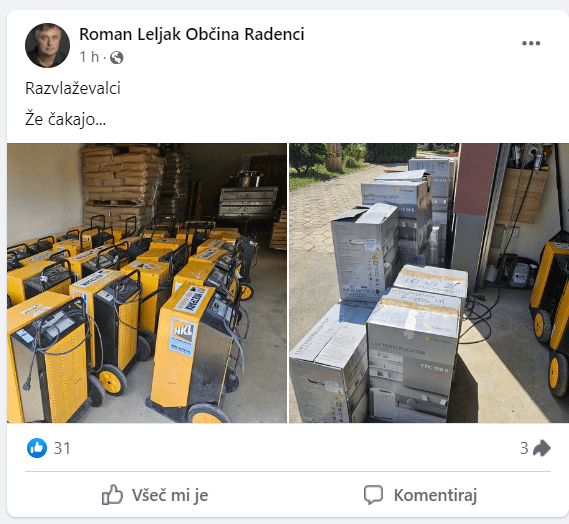Click the blue like reaction icon
Image resolution: width=569 pixels, height=524 pixels.
pyautogui.click(x=37, y=448)
